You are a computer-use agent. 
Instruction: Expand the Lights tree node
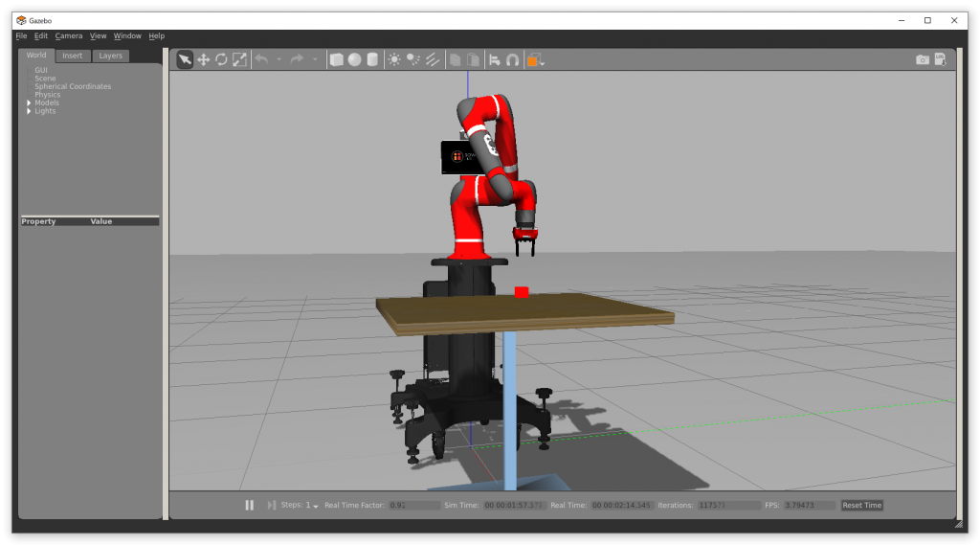tap(29, 111)
